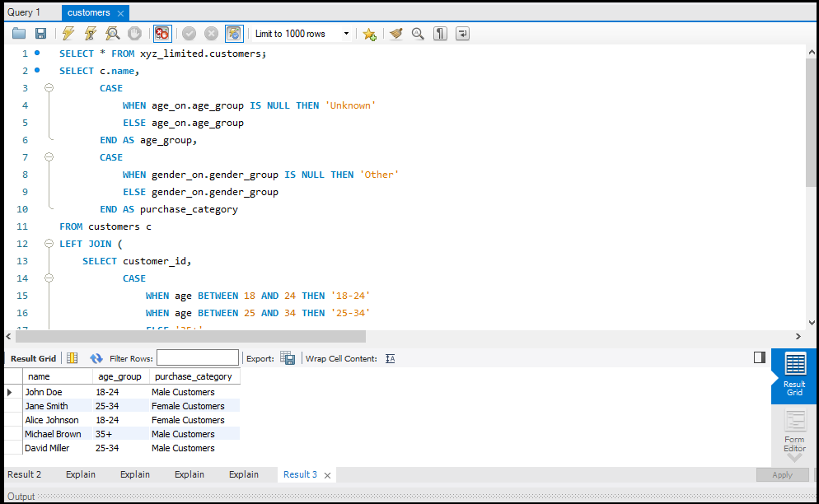
Task: Beautify the query with the broom icon
Action: (x=396, y=34)
